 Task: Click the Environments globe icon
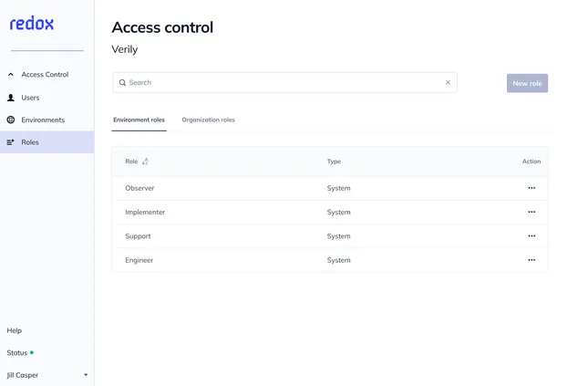(11, 120)
